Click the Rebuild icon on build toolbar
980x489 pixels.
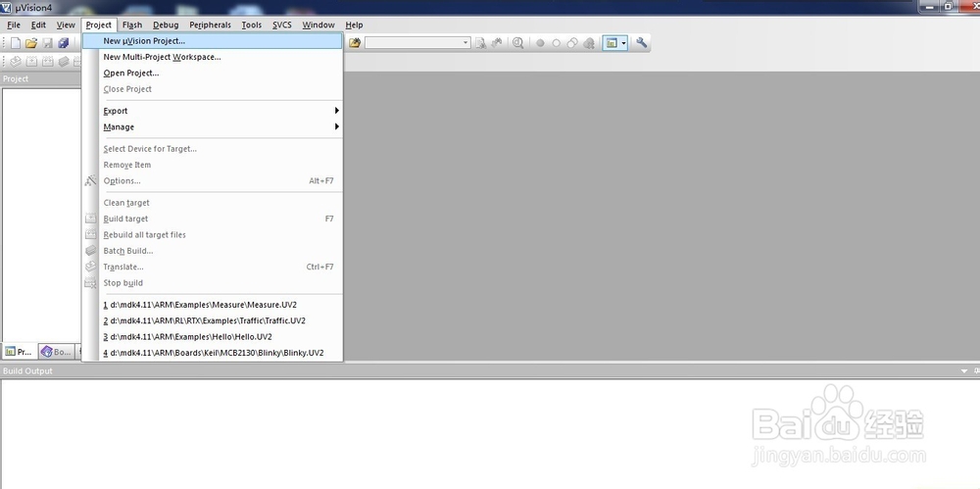pos(47,62)
